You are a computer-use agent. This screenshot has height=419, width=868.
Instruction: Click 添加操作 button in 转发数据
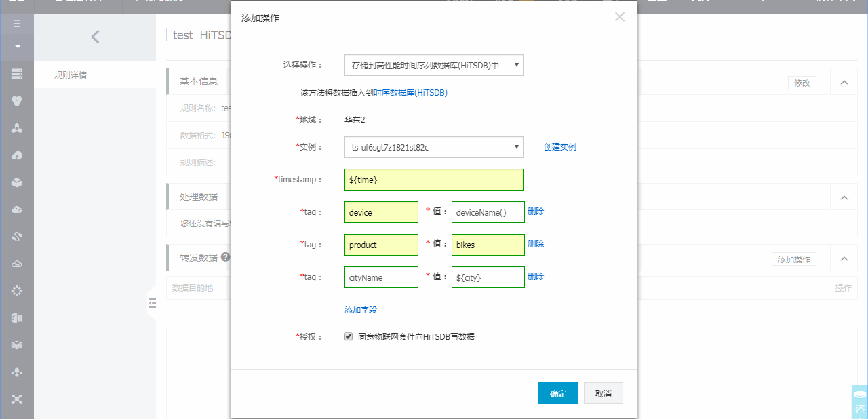point(794,259)
